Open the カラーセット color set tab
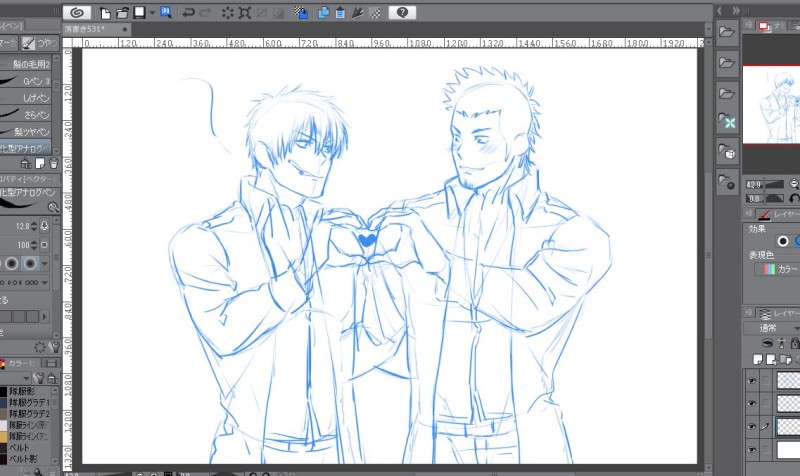Screen dimensions: 800x476 coord(19,363)
